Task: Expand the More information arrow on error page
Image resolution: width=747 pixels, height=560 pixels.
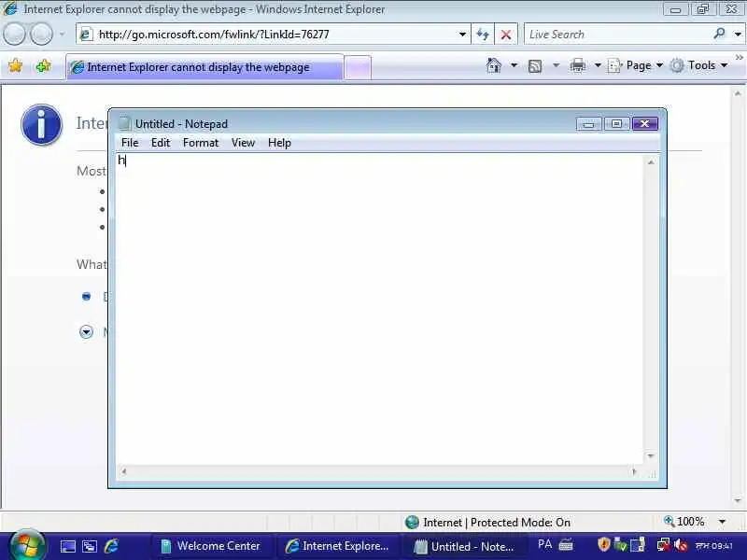Action: tap(86, 331)
